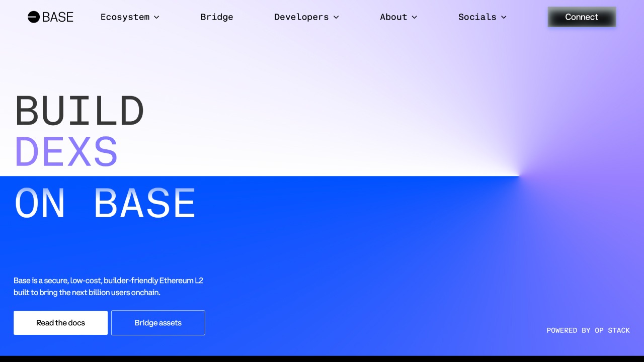This screenshot has width=644, height=362.
Task: Click the POWERED BY OP STACK text
Action: coord(588,330)
